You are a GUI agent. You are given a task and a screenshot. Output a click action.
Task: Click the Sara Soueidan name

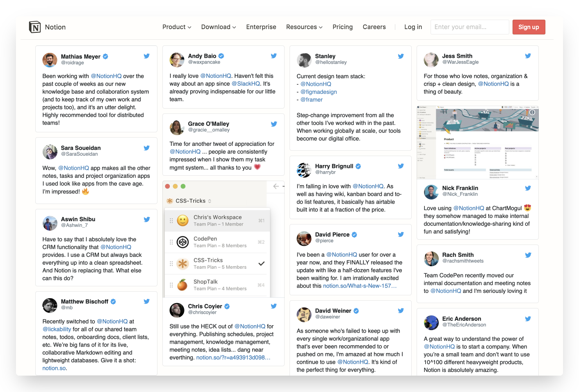tap(81, 148)
